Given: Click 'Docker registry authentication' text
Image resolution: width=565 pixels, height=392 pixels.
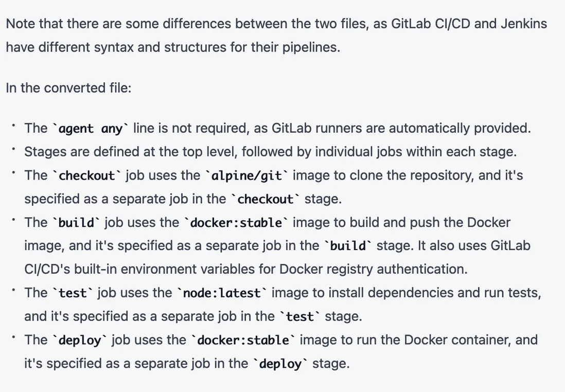Looking at the screenshot, I should [x=373, y=269].
